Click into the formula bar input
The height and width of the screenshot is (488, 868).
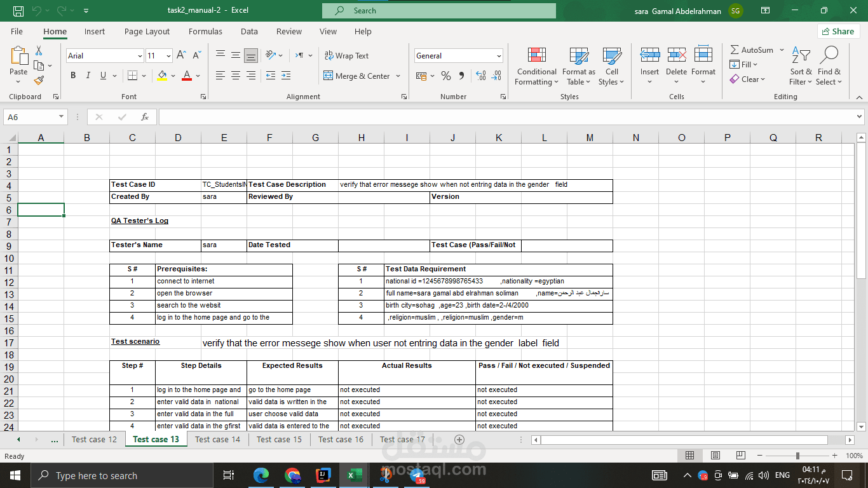point(506,117)
